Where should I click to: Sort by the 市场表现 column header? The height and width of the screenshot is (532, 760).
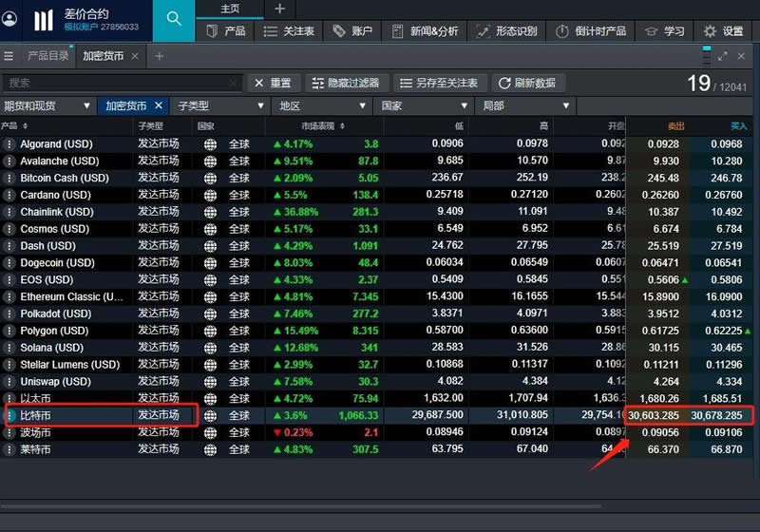pyautogui.click(x=323, y=126)
